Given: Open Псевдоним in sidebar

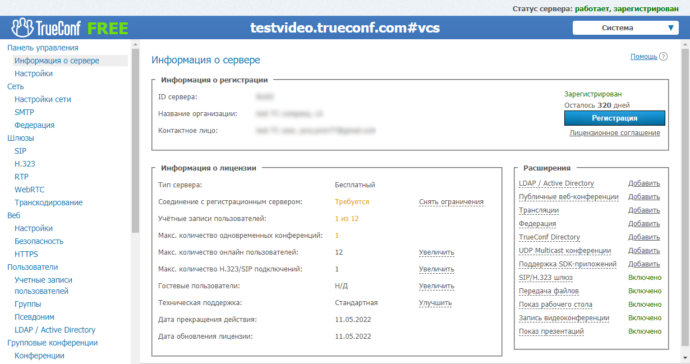Looking at the screenshot, I should 34,317.
